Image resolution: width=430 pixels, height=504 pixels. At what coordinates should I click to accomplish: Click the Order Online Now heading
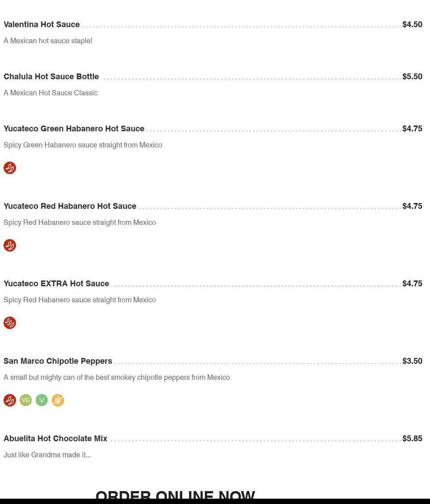click(x=175, y=494)
